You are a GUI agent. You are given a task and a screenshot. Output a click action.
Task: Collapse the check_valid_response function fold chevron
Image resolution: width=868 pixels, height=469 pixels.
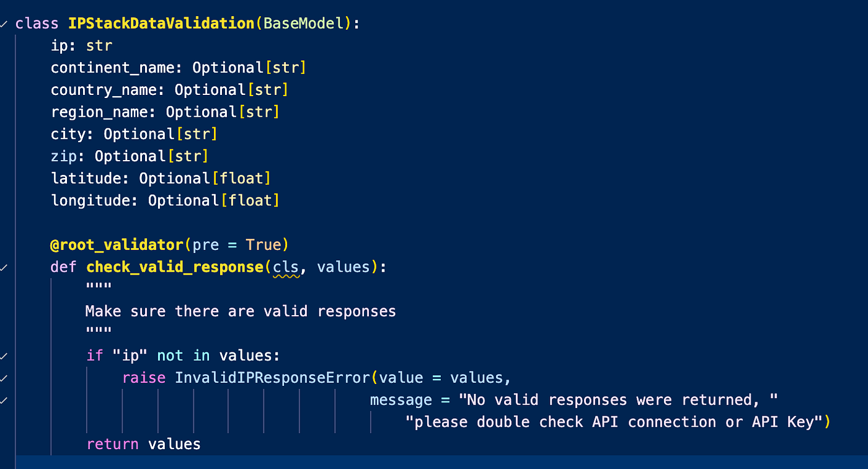coord(4,267)
